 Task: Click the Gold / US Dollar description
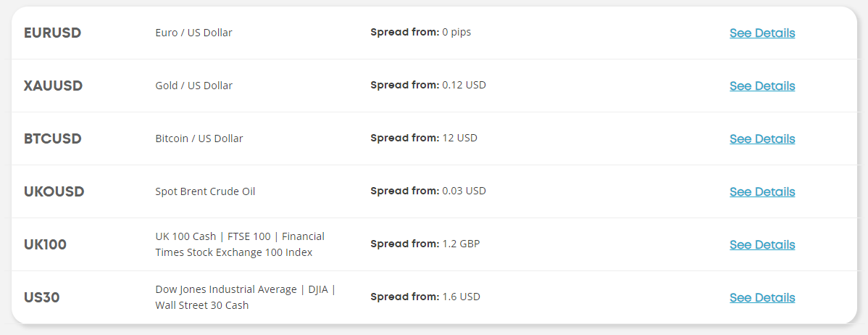193,86
